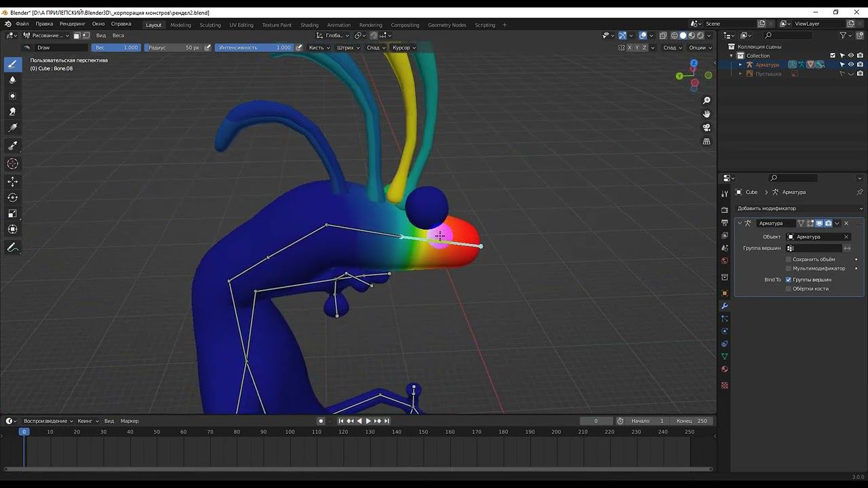Viewport: 868px width, 488px height.
Task: Open the Воспроизведение playback menu
Action: click(x=49, y=421)
